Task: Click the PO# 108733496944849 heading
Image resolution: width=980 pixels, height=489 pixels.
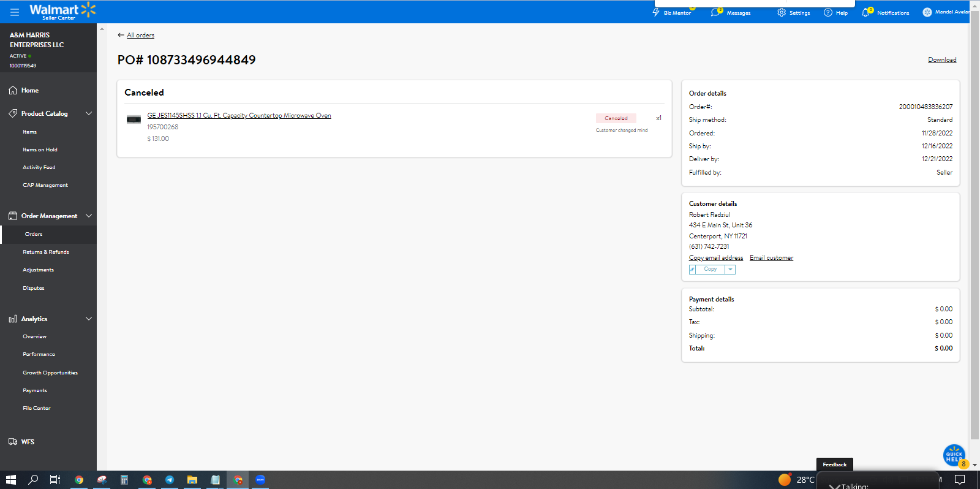Action: (187, 60)
